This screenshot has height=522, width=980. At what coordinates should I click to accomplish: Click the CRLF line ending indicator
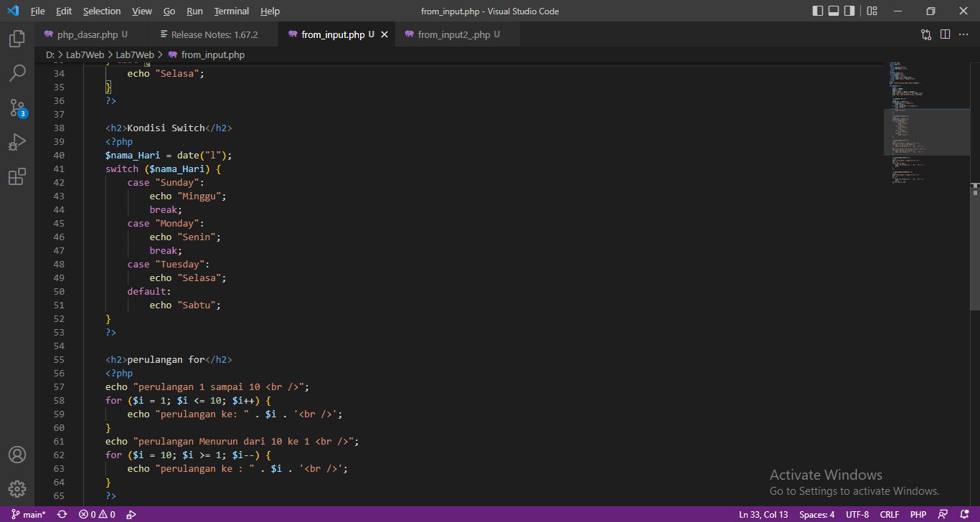(x=889, y=514)
